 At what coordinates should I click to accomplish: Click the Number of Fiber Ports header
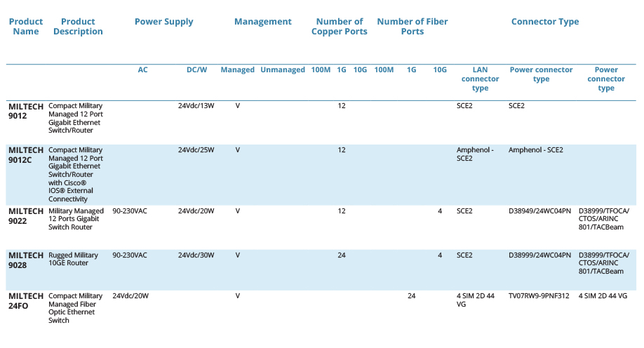pyautogui.click(x=412, y=26)
